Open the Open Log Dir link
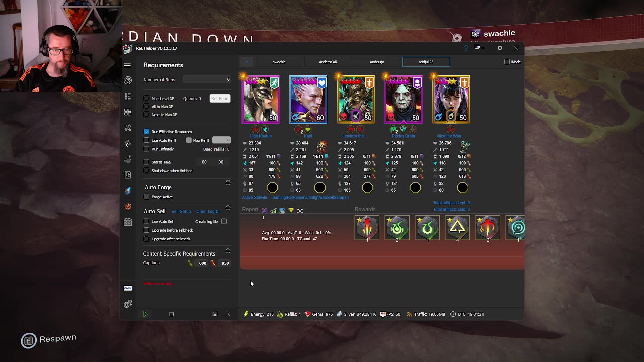Viewport: 644px width, 362px height. pyautogui.click(x=209, y=212)
